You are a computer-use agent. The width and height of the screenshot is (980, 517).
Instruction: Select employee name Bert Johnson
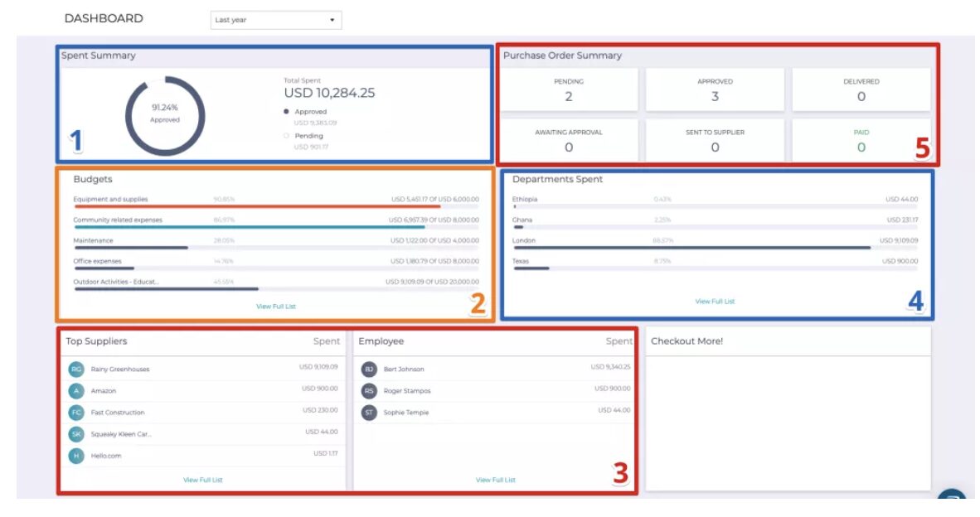click(404, 369)
